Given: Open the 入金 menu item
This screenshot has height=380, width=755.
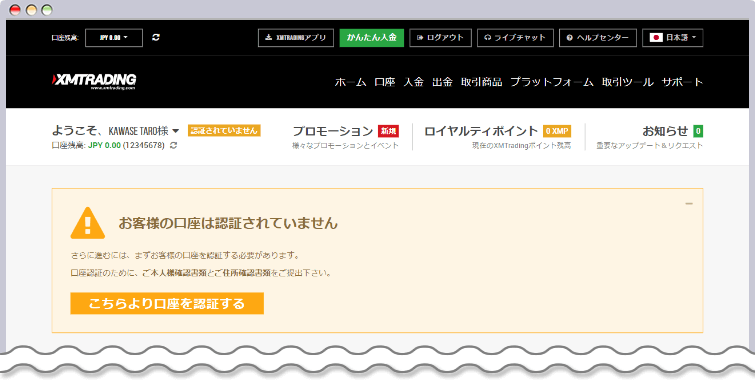Looking at the screenshot, I should tap(414, 82).
